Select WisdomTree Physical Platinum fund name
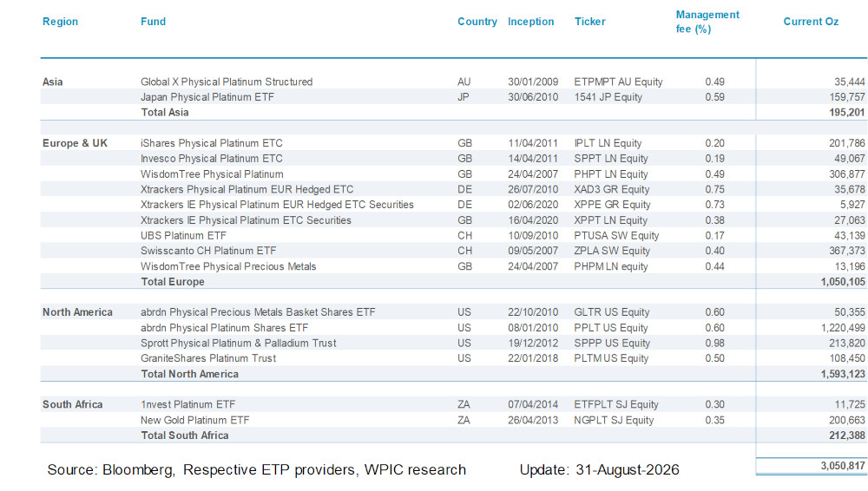The width and height of the screenshot is (868, 491). 212,174
